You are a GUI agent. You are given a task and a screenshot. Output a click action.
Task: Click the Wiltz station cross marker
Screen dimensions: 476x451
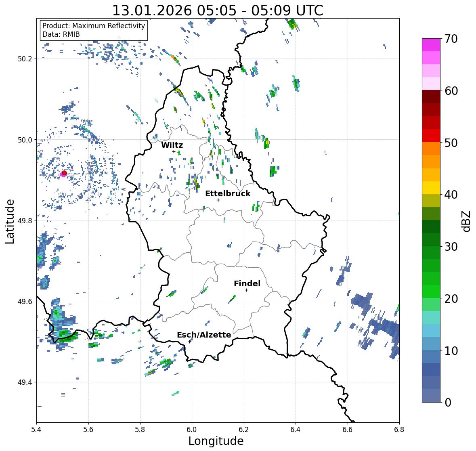tap(174, 151)
